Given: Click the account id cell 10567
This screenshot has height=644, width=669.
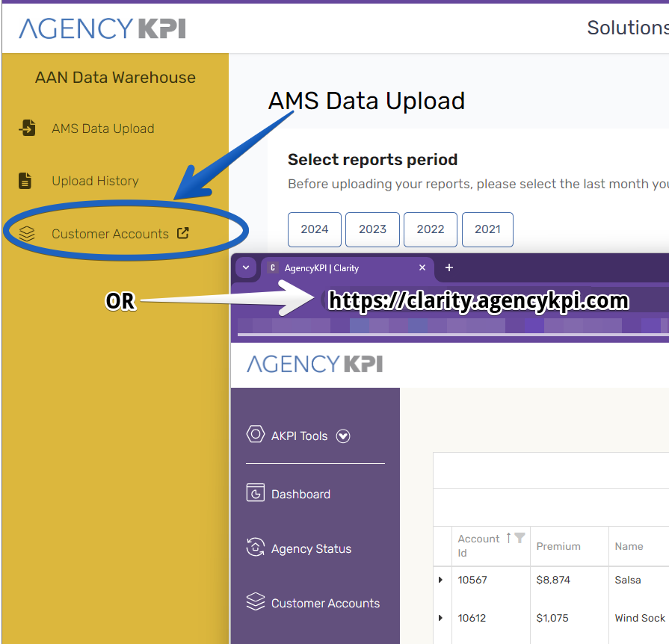Looking at the screenshot, I should [472, 580].
